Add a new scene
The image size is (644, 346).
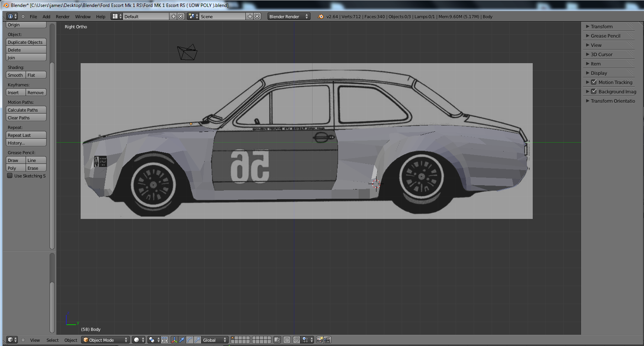[250, 16]
